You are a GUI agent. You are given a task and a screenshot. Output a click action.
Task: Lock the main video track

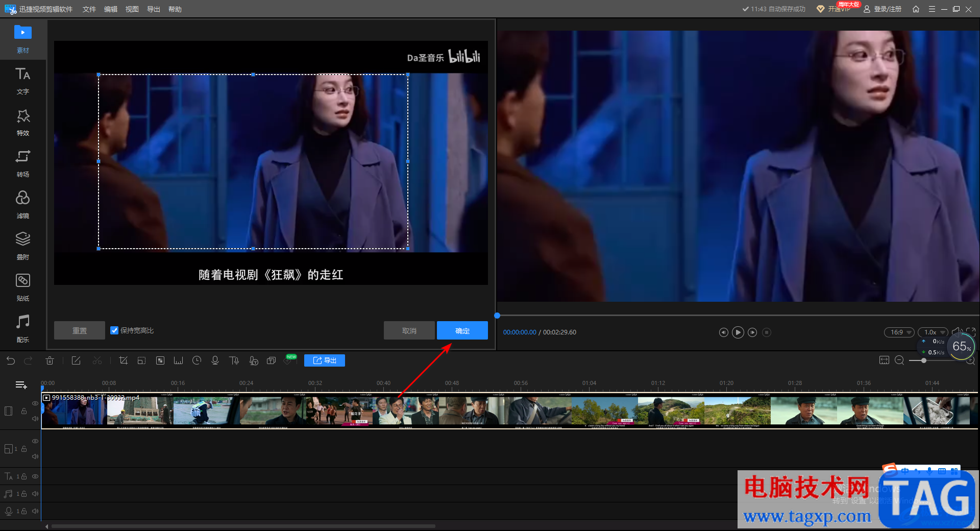24,411
